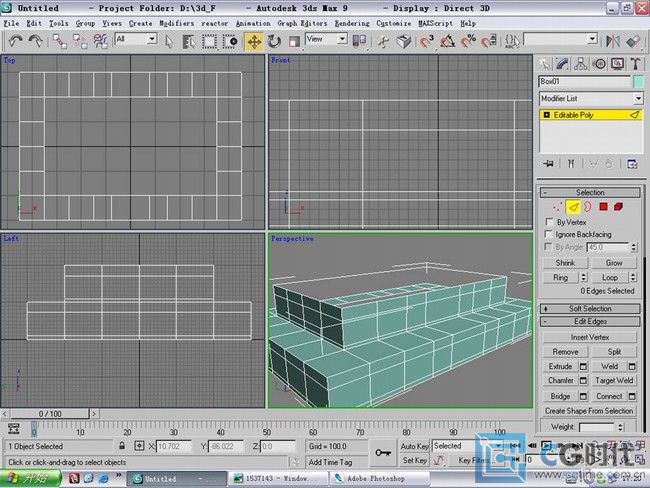
Task: Toggle the 3D Snaps icon
Action: pyautogui.click(x=427, y=41)
